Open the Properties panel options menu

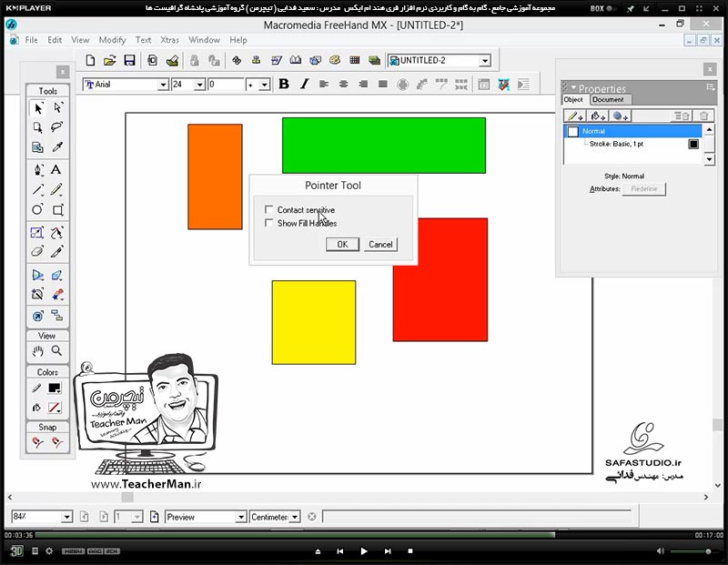[x=710, y=86]
